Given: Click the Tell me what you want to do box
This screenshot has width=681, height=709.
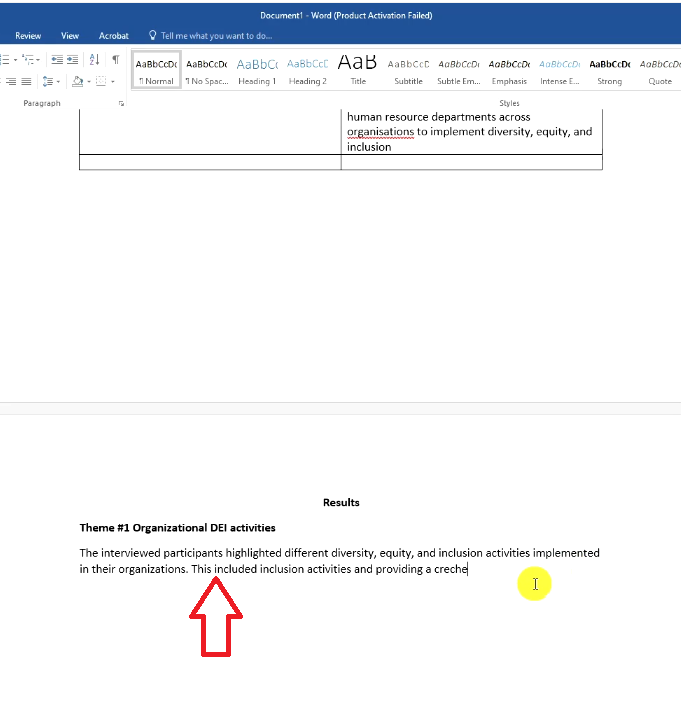Looking at the screenshot, I should point(216,36).
